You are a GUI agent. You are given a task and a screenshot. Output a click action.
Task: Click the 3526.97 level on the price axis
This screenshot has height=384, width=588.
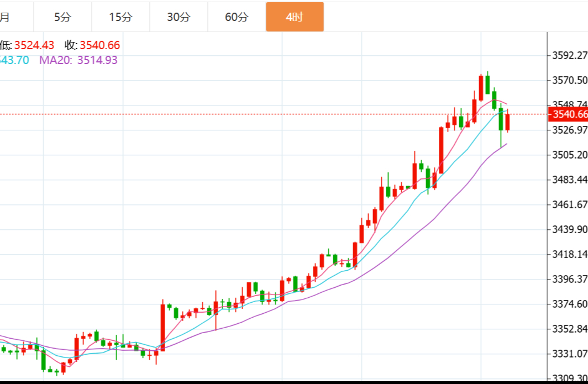pyautogui.click(x=570, y=130)
